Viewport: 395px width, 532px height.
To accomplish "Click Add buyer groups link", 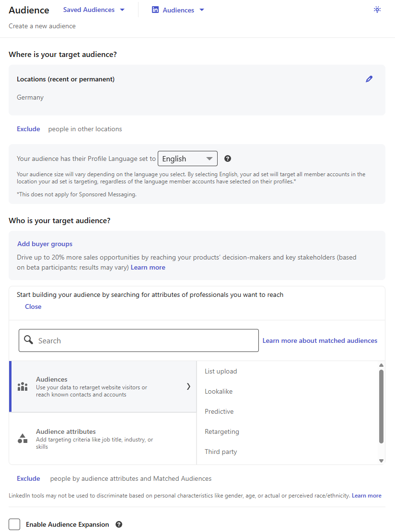I will tap(45, 244).
